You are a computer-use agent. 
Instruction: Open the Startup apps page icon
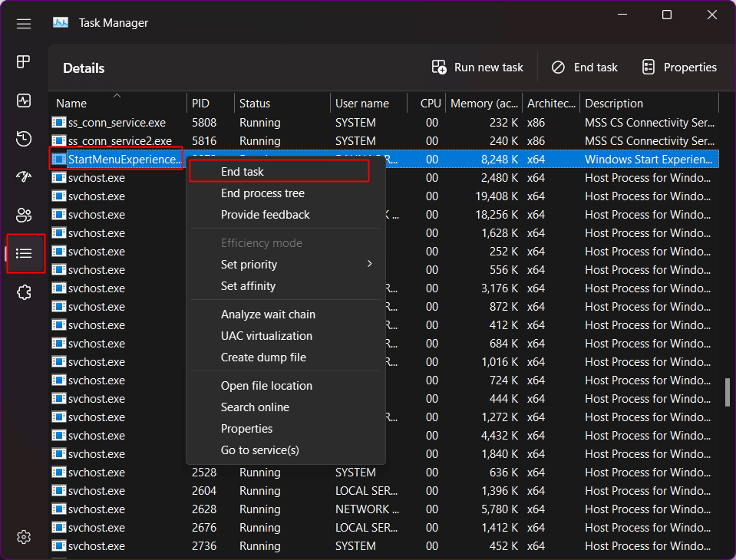(24, 176)
